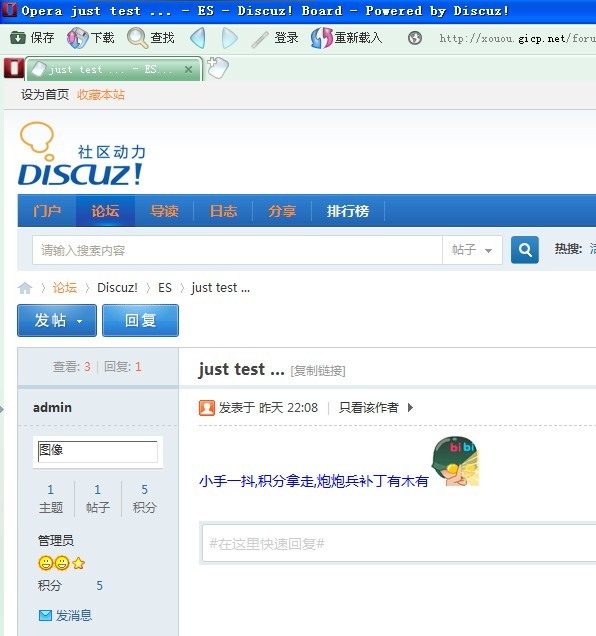The image size is (596, 636).
Task: Expand arrow next to 只看该作者
Action: (x=410, y=408)
